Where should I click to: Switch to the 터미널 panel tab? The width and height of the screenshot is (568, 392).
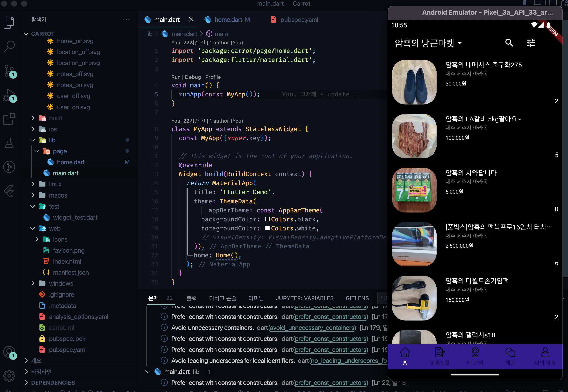pyautogui.click(x=256, y=298)
